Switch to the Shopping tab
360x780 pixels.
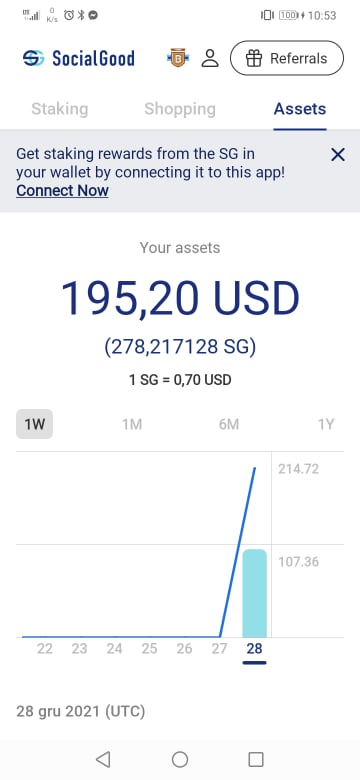point(180,109)
